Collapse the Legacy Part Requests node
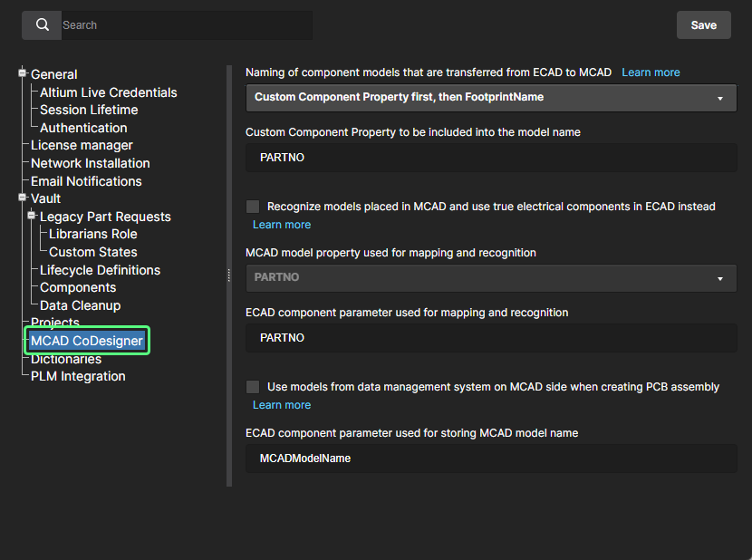752x560 pixels. [x=33, y=217]
